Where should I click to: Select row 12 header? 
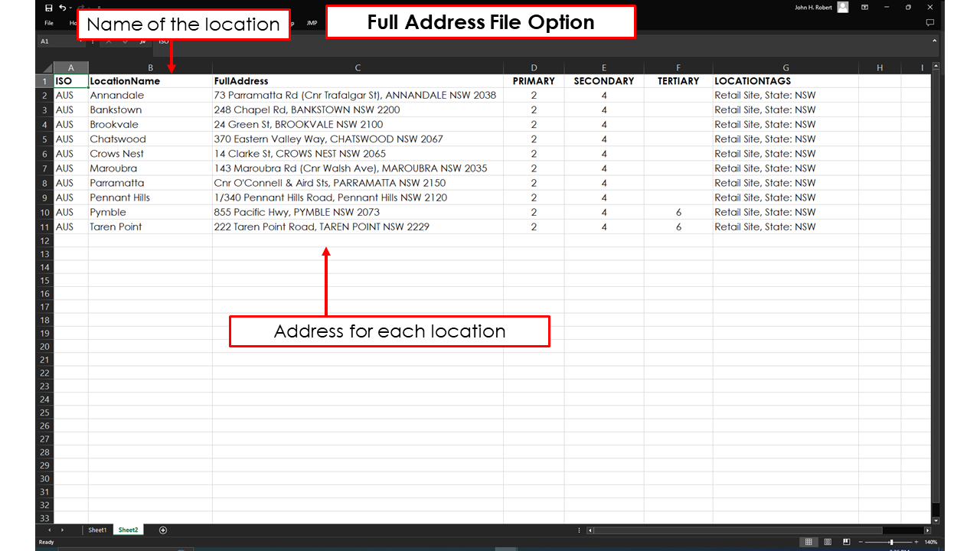point(45,240)
